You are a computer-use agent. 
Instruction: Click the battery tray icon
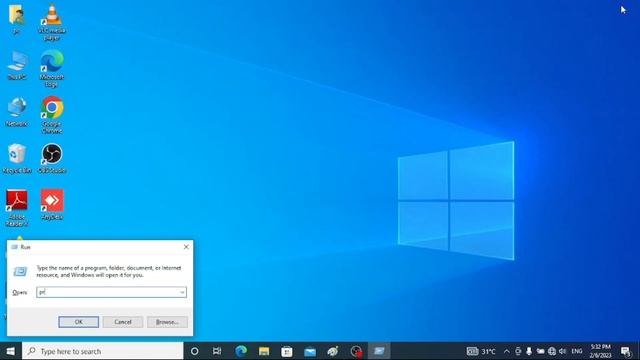pos(540,351)
